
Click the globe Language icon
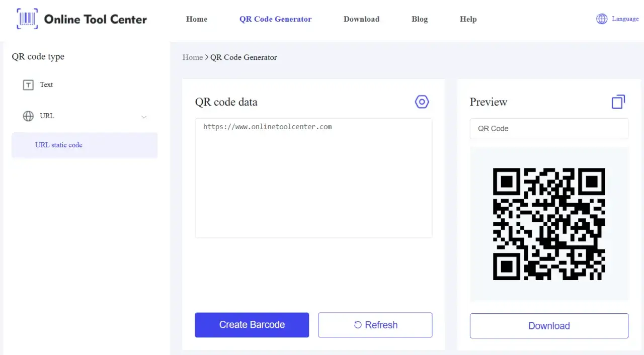tap(602, 19)
